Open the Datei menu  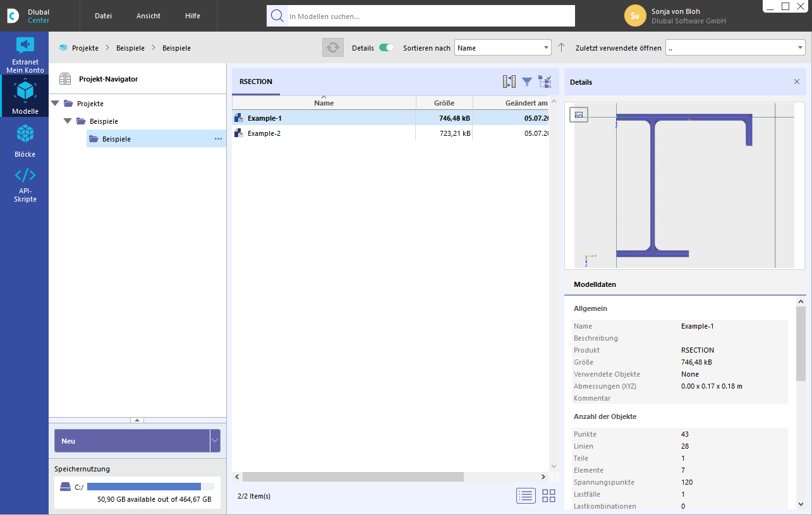click(x=104, y=16)
